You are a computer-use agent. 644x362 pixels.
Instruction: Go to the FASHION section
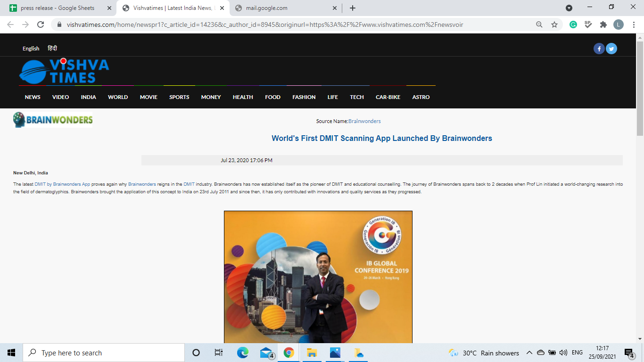(304, 97)
